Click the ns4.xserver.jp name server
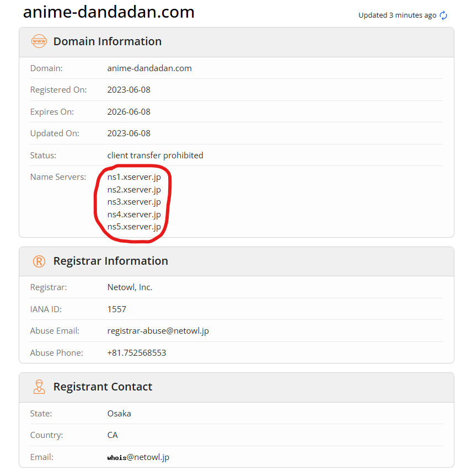This screenshot has width=461, height=476. coord(134,215)
